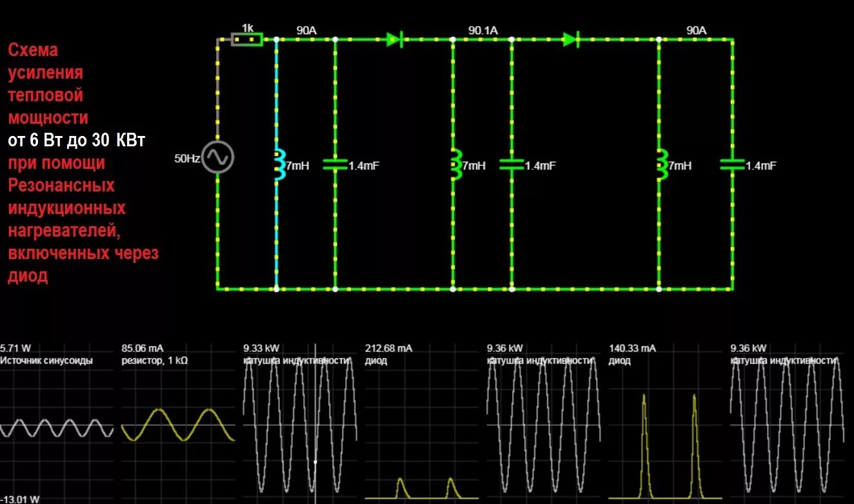The image size is (854, 504).
Task: Click the -13.01 W minimum value reading
Action: [x=20, y=499]
